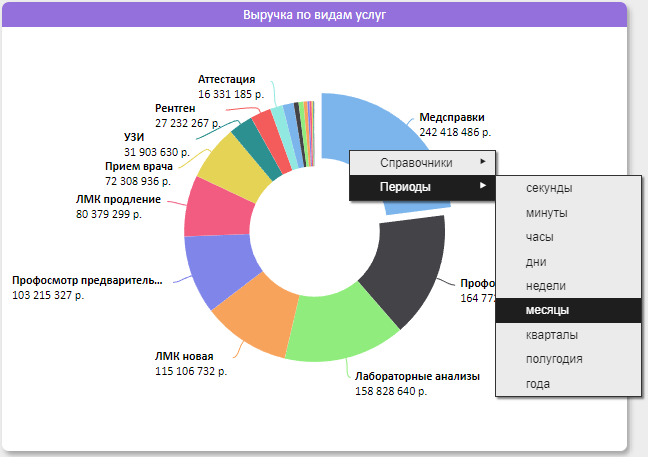Choose дни period
648x457 pixels.
pyautogui.click(x=568, y=262)
